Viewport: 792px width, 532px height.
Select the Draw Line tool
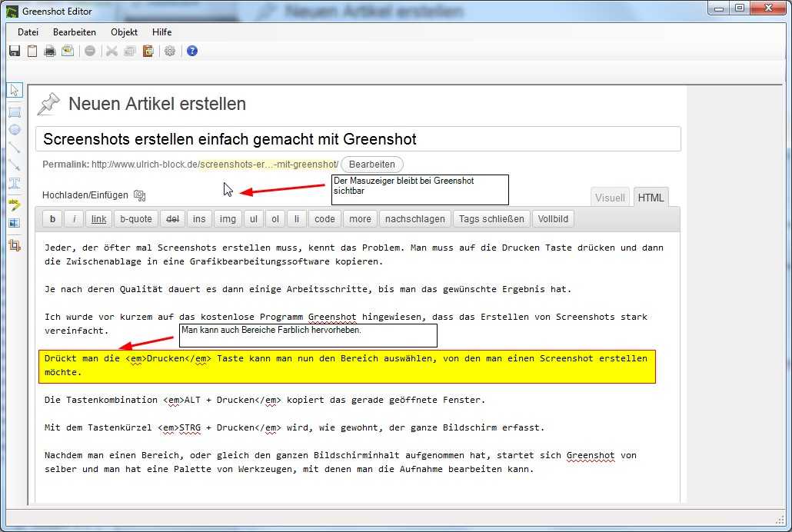tap(15, 147)
